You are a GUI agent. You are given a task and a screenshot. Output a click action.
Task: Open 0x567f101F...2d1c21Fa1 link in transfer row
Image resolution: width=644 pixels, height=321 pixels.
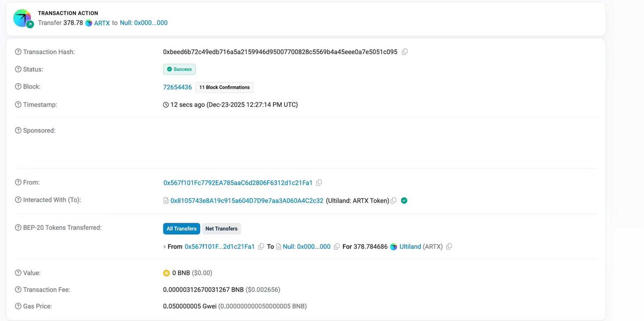220,247
